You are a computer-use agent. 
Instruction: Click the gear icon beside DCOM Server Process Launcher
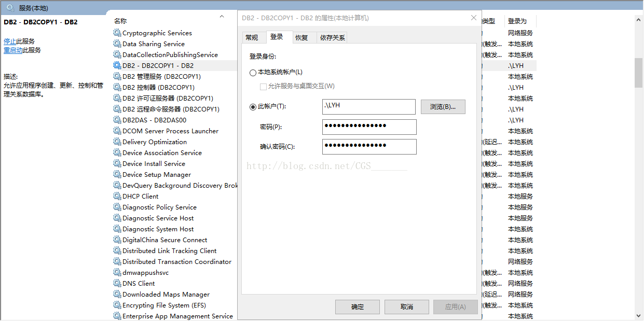click(117, 131)
